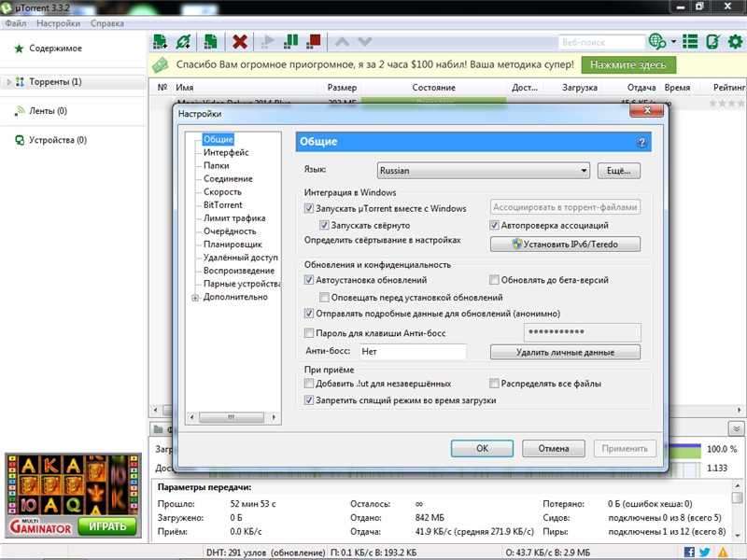Viewport: 747px width, 560px height.
Task: Click the Pause Torrent toolbar icon
Action: tap(290, 42)
